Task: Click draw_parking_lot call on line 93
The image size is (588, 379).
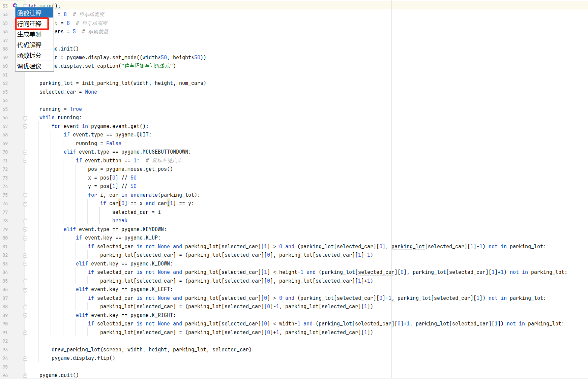Action: 152,350
